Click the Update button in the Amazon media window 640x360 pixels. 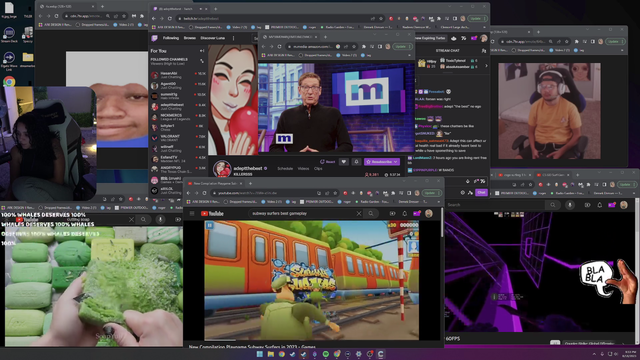pos(402,47)
